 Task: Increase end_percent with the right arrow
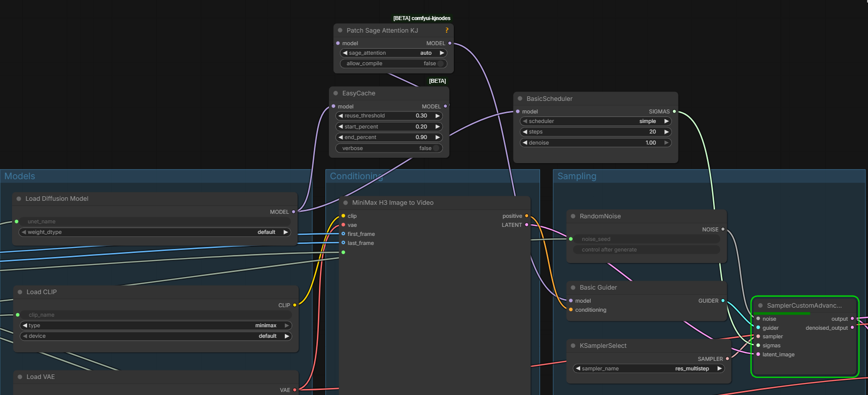click(x=437, y=137)
